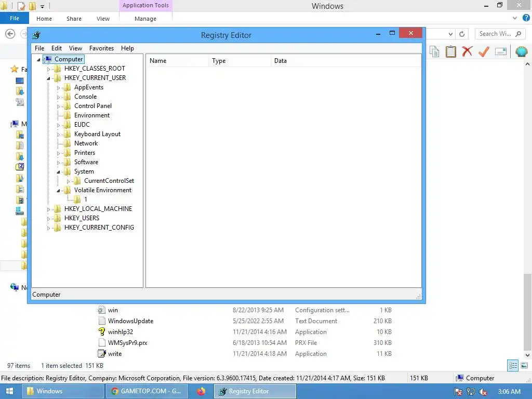Open the Windows Start button
This screenshot has height=399, width=532.
pos(9,391)
